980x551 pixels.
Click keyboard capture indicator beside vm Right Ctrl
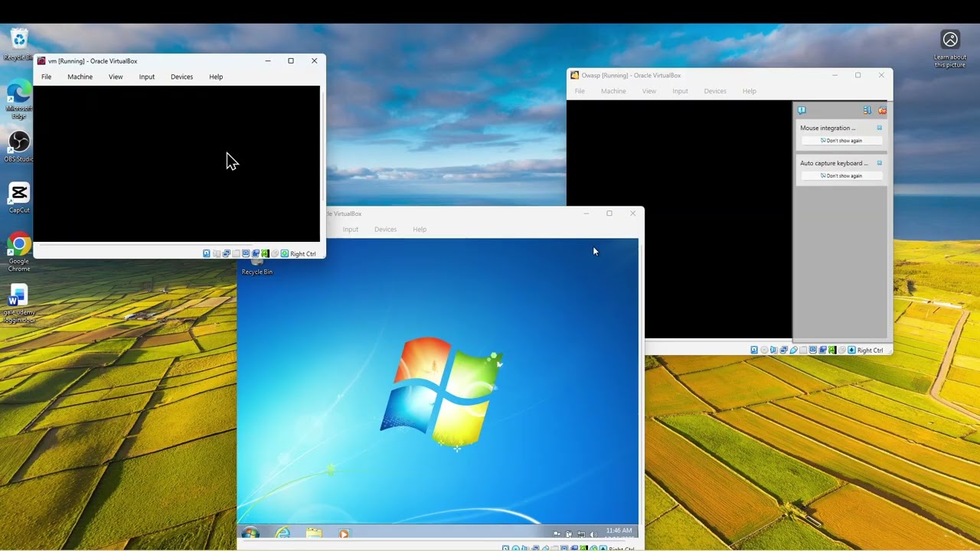[285, 253]
